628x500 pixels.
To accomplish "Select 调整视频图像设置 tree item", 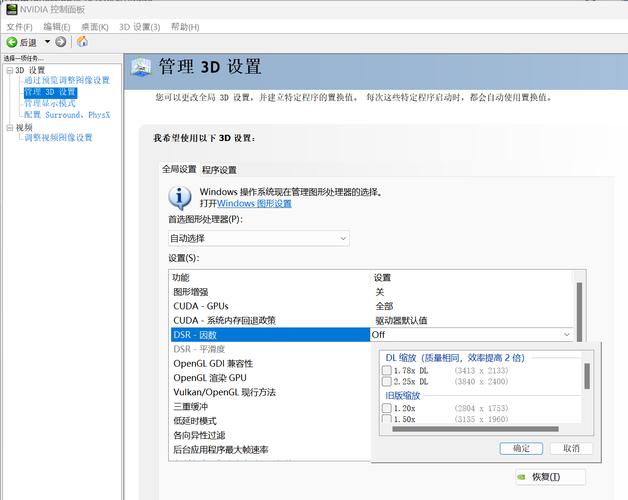I will tap(58, 137).
